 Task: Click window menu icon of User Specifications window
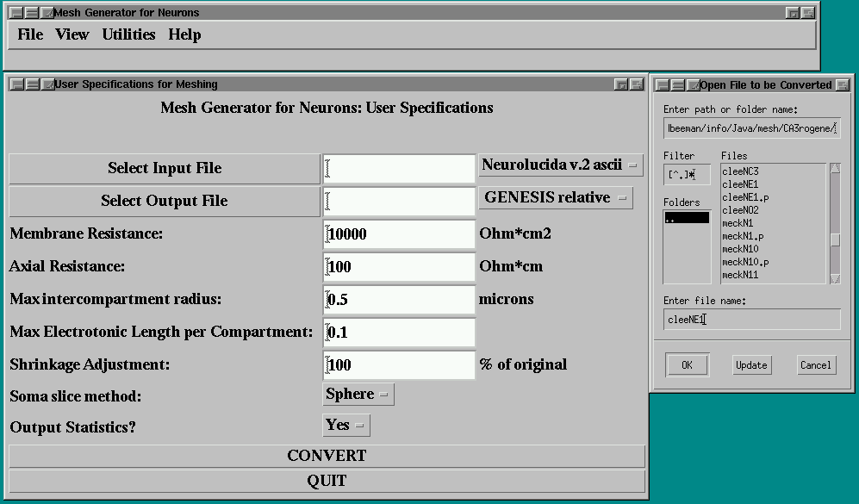(17, 84)
